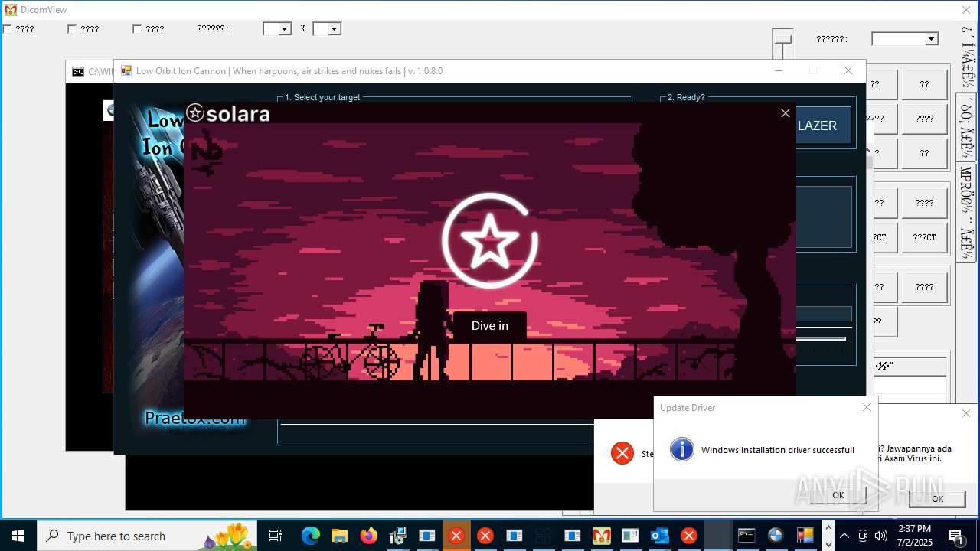The height and width of the screenshot is (551, 980).
Task: Click the ???CT button in DicomView
Action: click(924, 237)
